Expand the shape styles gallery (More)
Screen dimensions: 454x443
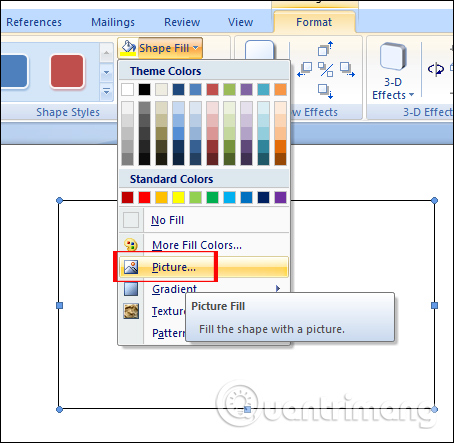point(106,91)
